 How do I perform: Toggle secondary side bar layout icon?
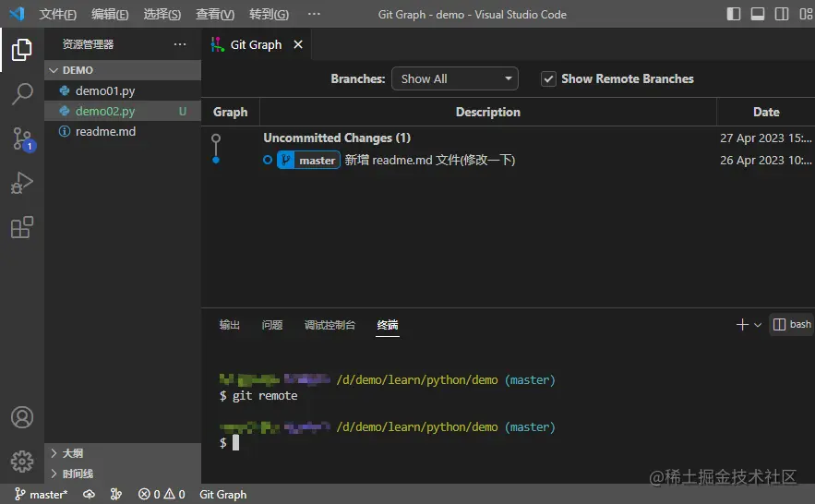tap(782, 14)
